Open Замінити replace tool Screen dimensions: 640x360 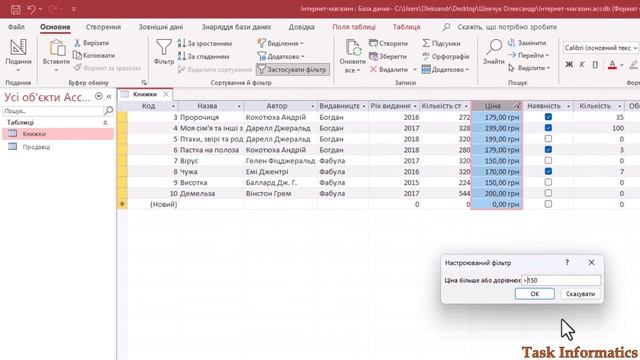click(527, 43)
